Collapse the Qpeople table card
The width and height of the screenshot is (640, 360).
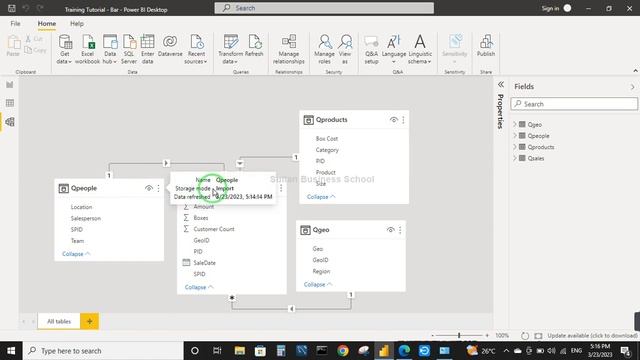pos(76,254)
